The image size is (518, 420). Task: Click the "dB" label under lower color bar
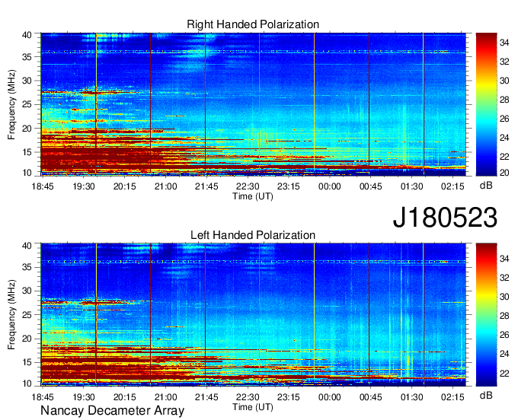486,395
